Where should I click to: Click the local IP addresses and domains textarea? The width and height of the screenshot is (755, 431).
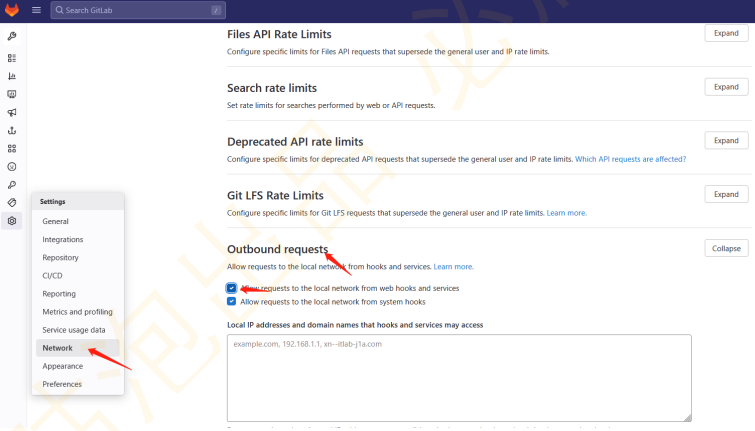[x=459, y=377]
